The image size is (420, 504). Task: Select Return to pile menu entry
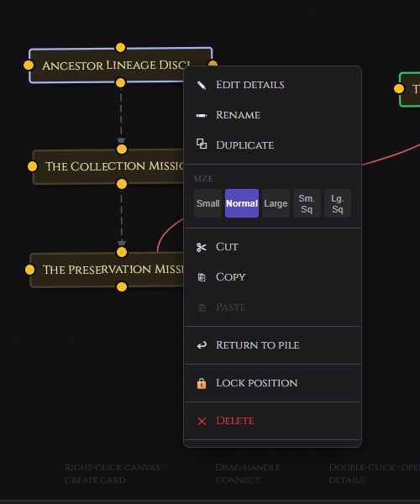[x=272, y=345]
